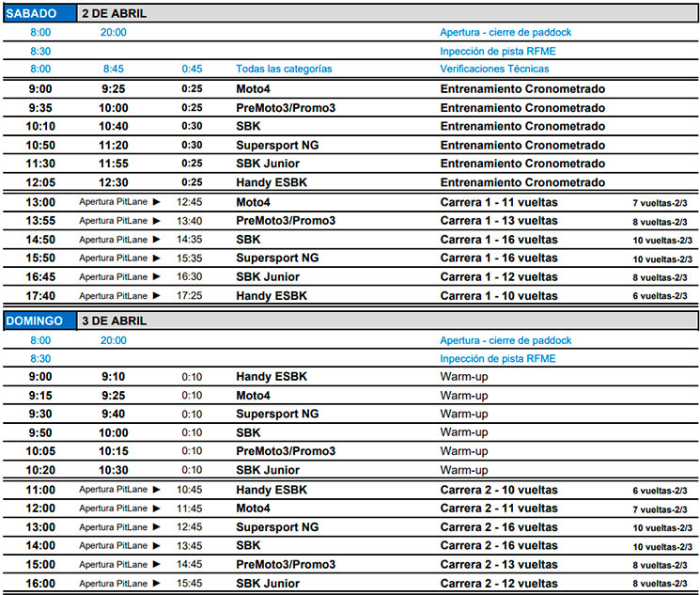Click the 17:40 race start time
This screenshot has width=700, height=595.
click(40, 296)
